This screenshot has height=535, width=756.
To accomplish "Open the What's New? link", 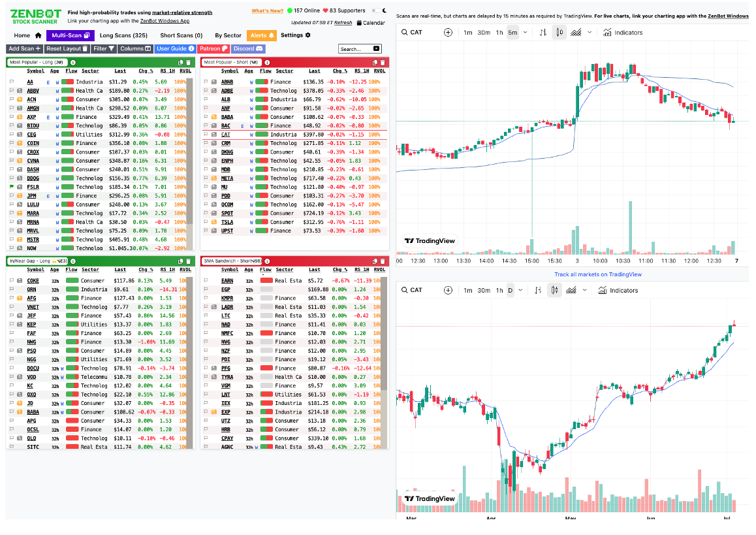I will (x=267, y=10).
